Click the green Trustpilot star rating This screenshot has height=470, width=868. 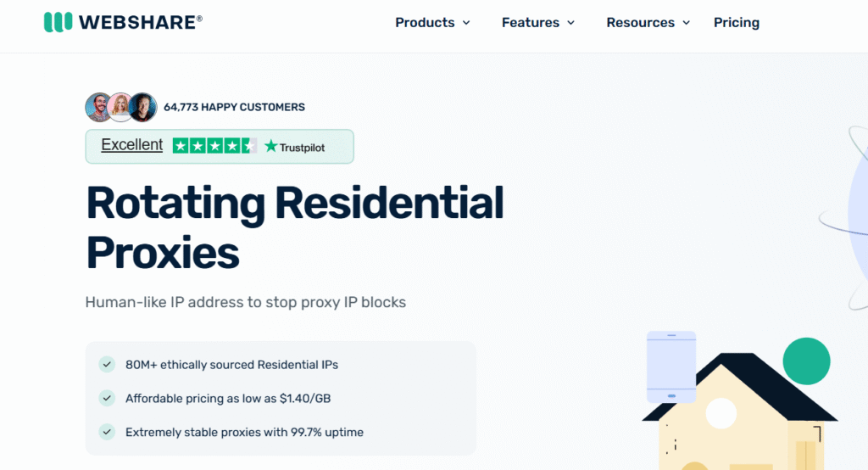pos(214,146)
